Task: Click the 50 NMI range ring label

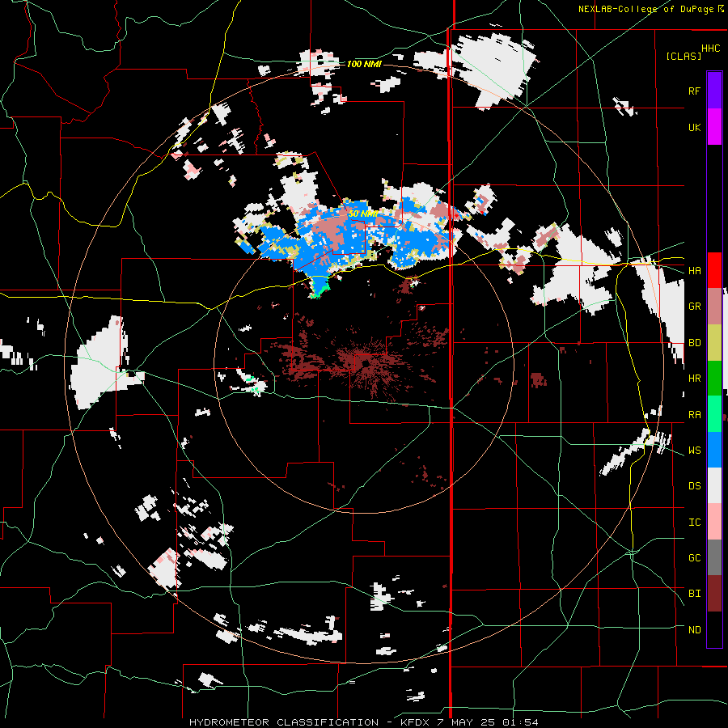Action: coord(363,214)
